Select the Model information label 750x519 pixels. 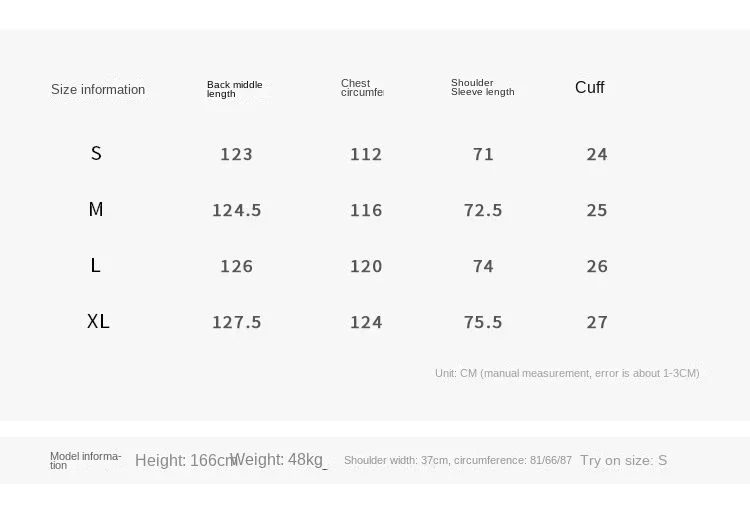coord(85,460)
